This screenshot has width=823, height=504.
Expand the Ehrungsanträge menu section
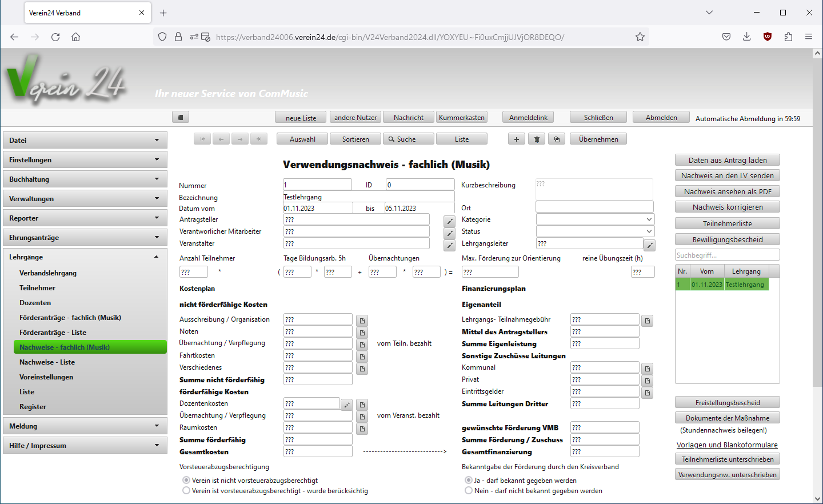85,237
